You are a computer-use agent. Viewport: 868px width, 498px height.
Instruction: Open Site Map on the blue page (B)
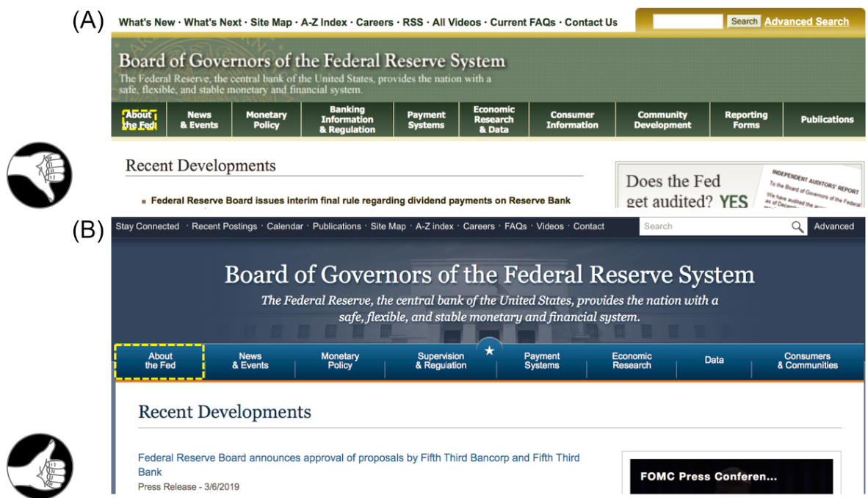pyautogui.click(x=388, y=226)
